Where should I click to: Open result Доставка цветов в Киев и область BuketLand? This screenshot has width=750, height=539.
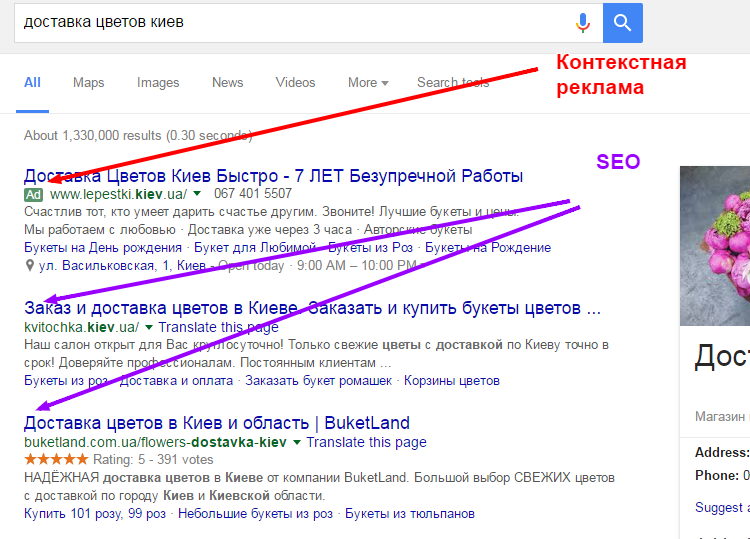point(217,423)
